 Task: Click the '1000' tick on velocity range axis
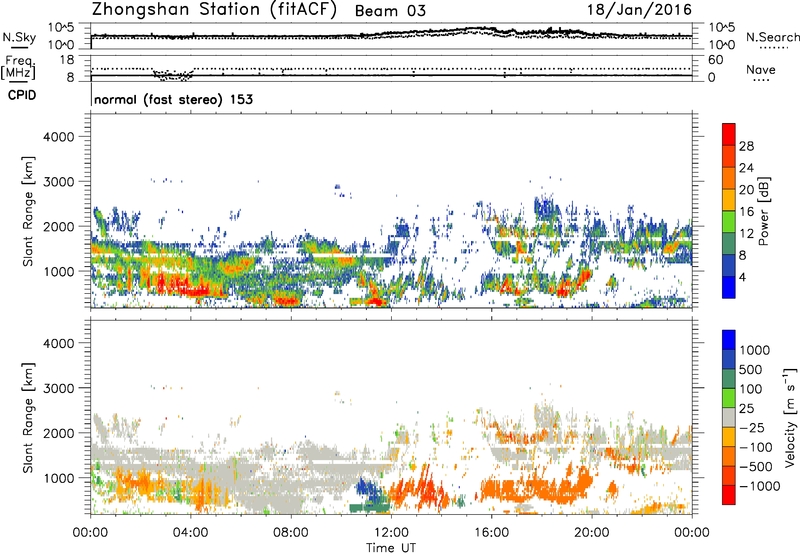click(59, 478)
